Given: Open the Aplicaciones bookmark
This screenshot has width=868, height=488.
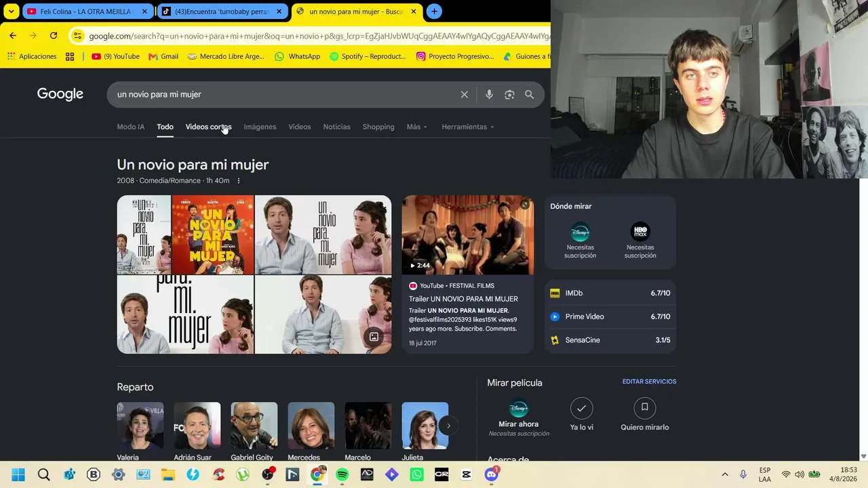Looking at the screenshot, I should tap(31, 56).
